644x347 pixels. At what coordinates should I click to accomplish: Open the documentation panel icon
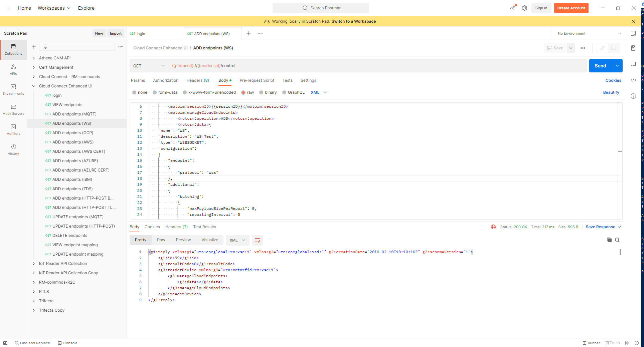tap(633, 48)
